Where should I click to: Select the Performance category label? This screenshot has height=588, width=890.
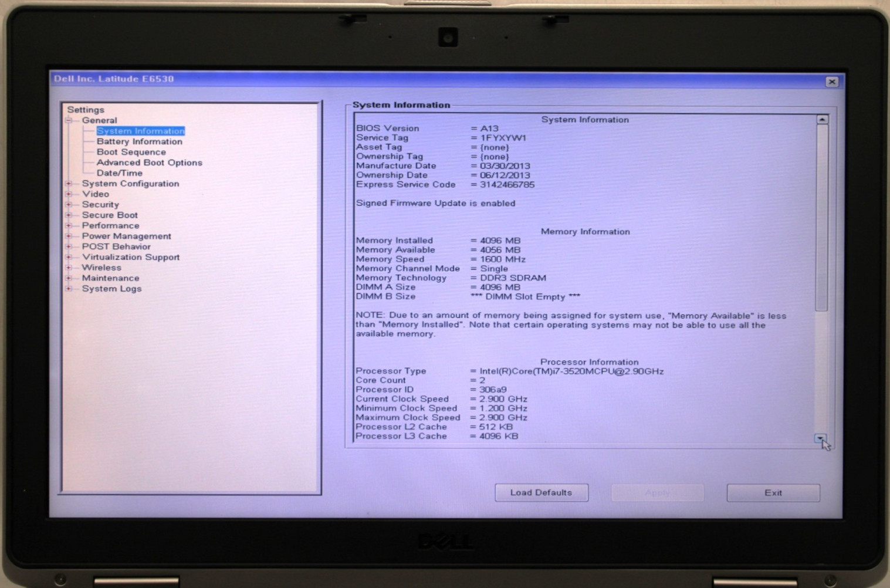[x=111, y=226]
